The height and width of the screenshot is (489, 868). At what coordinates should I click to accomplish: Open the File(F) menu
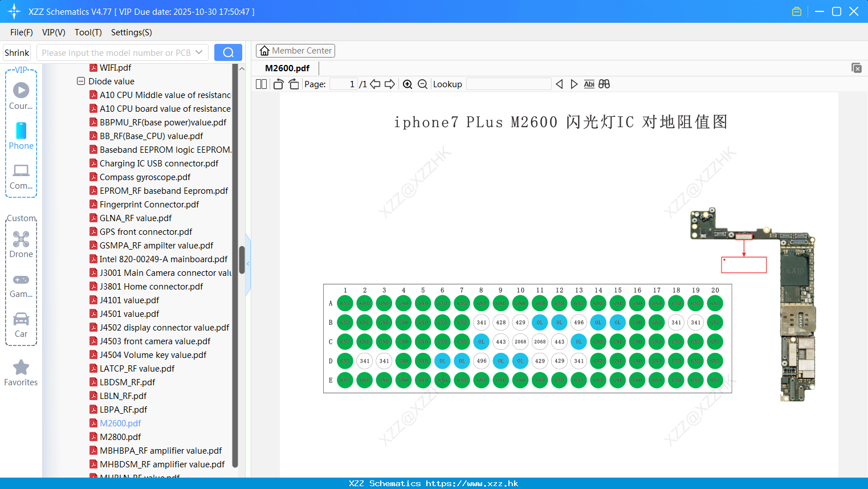pos(22,32)
